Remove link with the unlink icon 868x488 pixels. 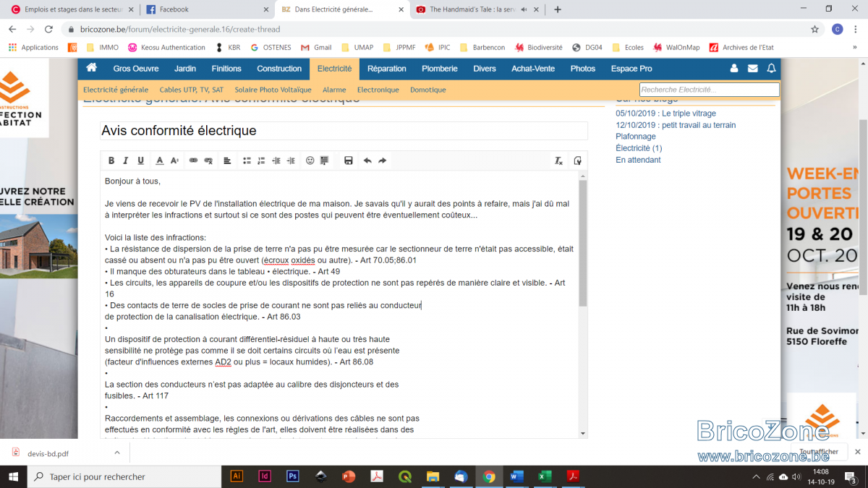[208, 160]
